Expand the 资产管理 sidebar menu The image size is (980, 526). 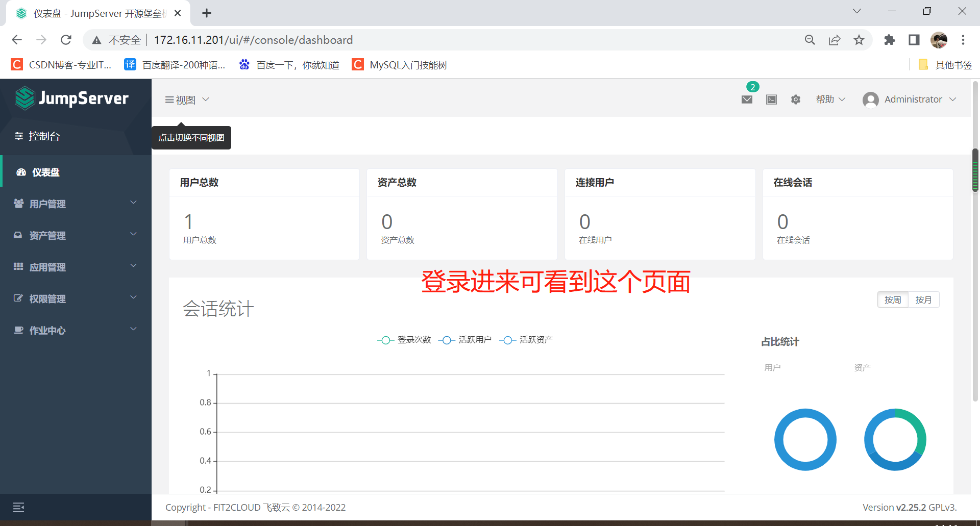tap(76, 235)
